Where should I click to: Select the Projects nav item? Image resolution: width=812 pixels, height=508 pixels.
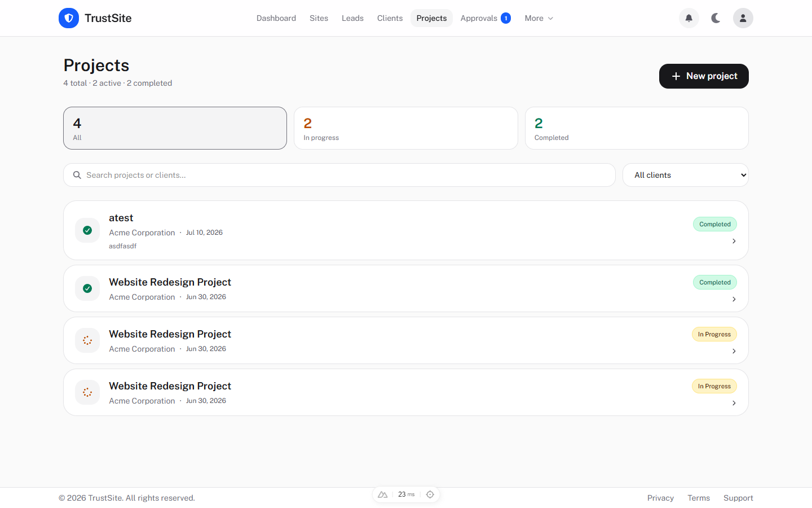coord(431,18)
